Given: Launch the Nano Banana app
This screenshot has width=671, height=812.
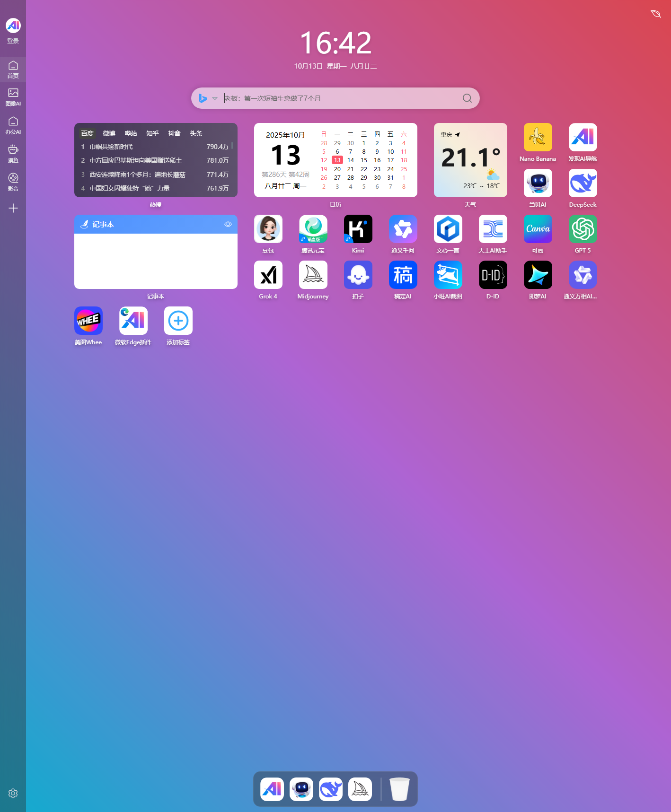Looking at the screenshot, I should click(538, 138).
